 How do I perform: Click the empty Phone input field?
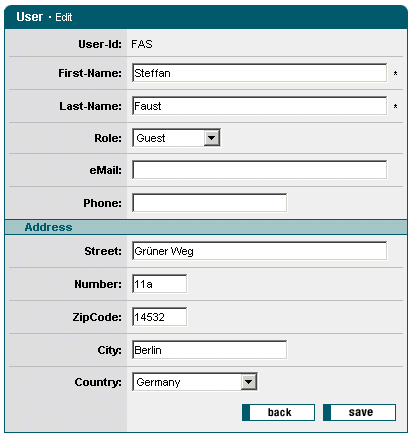[x=209, y=203]
